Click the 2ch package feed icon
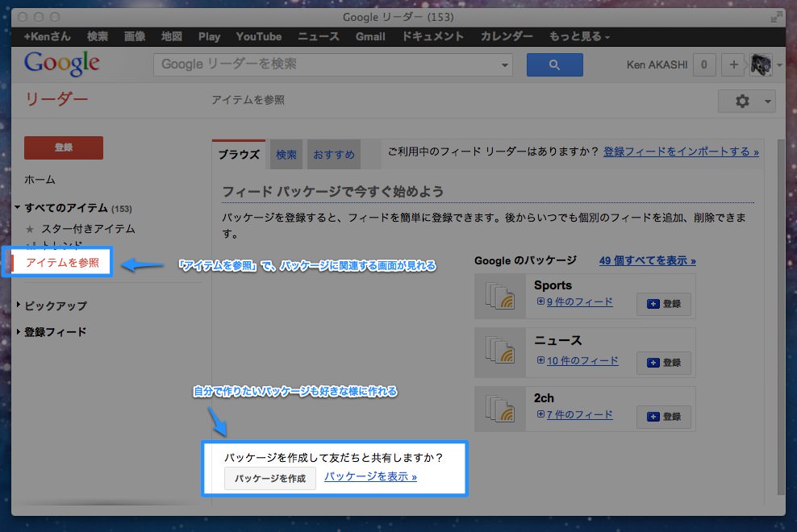Image resolution: width=797 pixels, height=532 pixels. [x=500, y=409]
